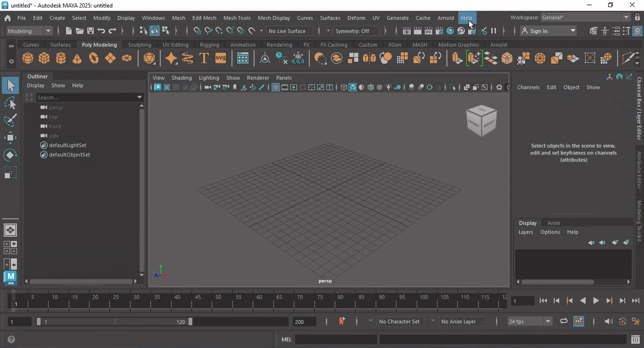Open the Mesh Tools menu
The width and height of the screenshot is (644, 348).
click(x=237, y=18)
